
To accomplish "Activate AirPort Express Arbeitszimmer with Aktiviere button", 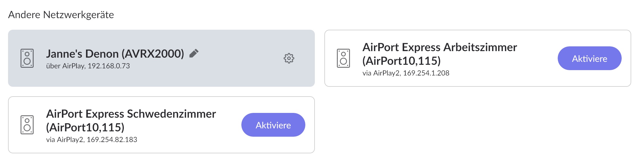I will (589, 58).
